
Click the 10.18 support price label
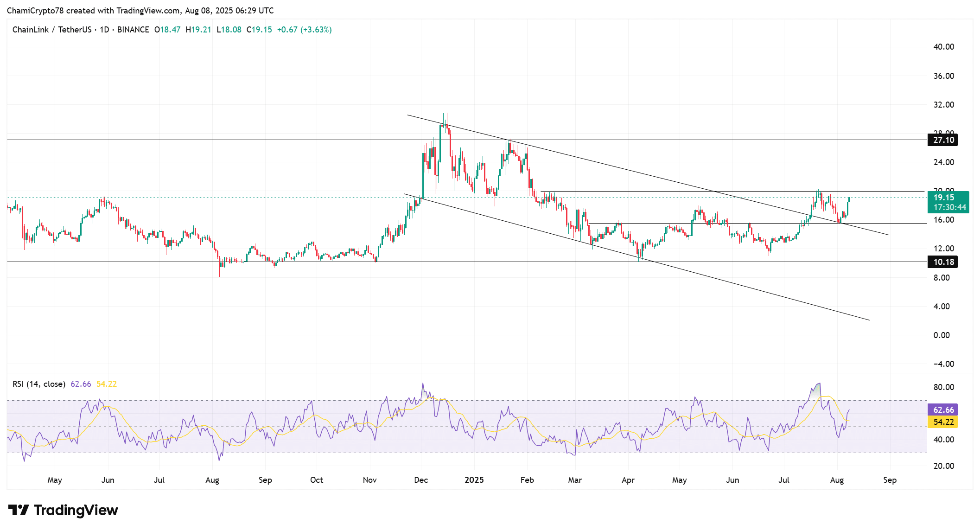943,262
